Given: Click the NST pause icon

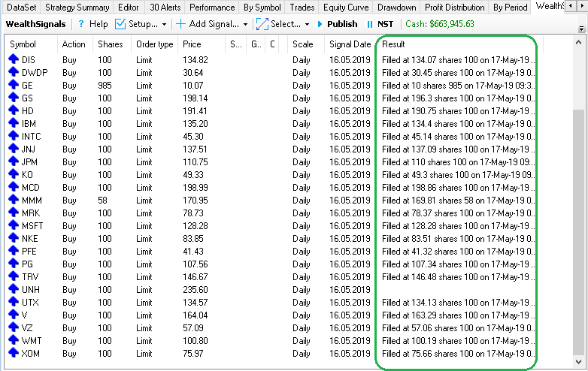Looking at the screenshot, I should pyautogui.click(x=370, y=24).
